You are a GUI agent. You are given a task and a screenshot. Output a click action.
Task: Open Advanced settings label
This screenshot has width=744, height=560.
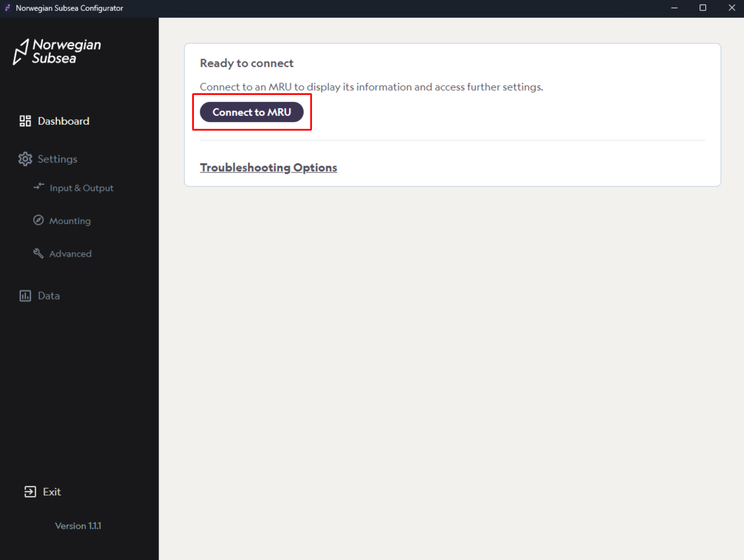pyautogui.click(x=70, y=254)
